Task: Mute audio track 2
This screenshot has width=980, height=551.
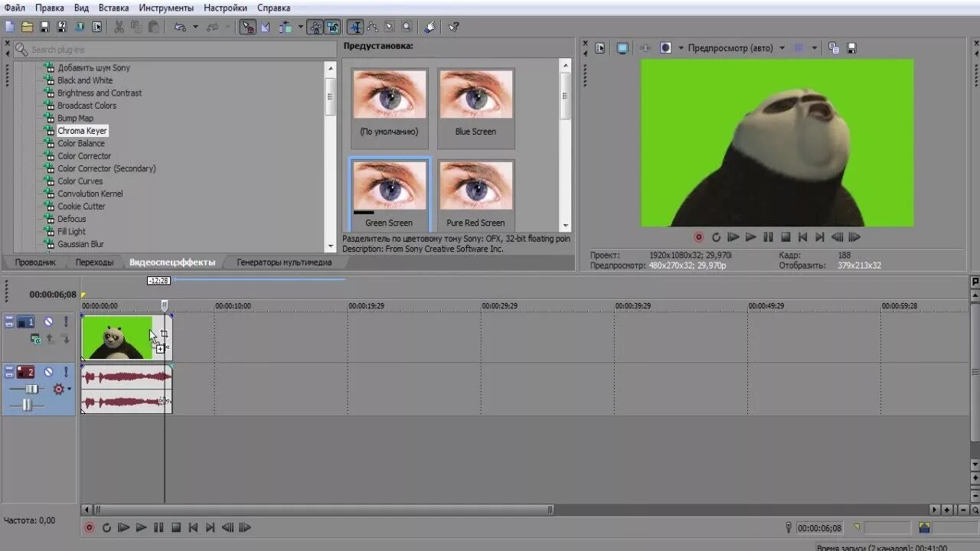Action: point(48,372)
